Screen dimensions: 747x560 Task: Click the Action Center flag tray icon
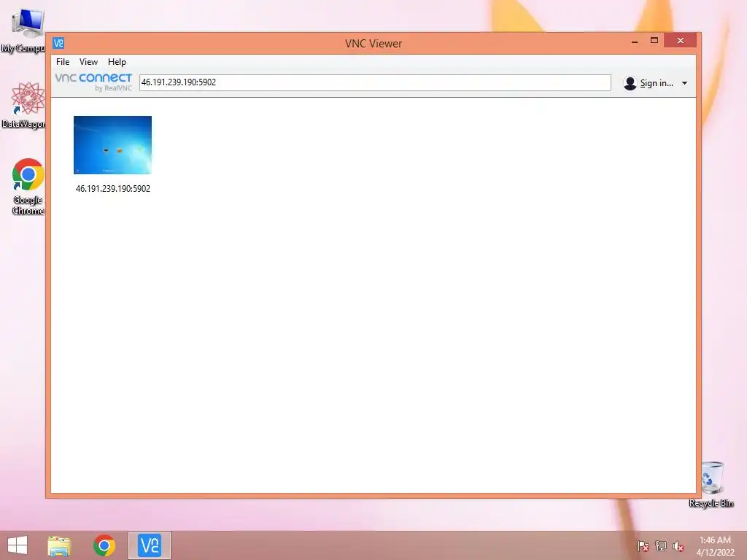pyautogui.click(x=643, y=546)
